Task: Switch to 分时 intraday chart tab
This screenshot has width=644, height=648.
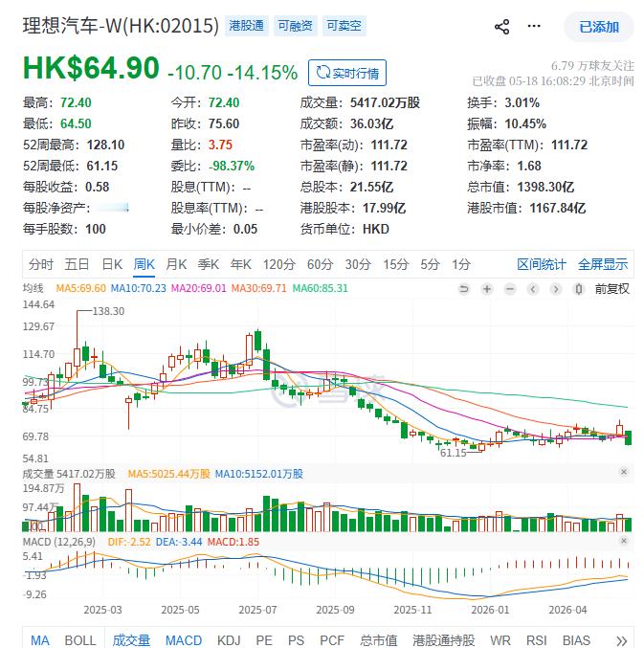Action: point(40,264)
